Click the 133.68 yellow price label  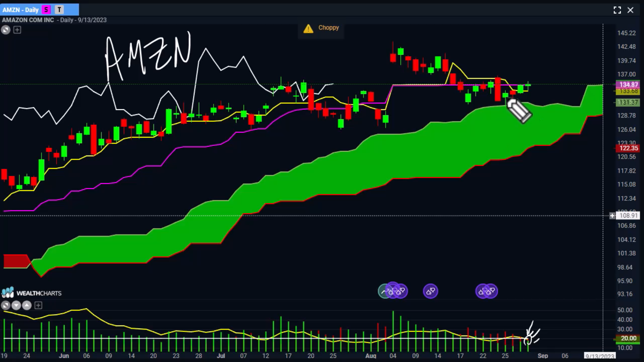(x=628, y=91)
